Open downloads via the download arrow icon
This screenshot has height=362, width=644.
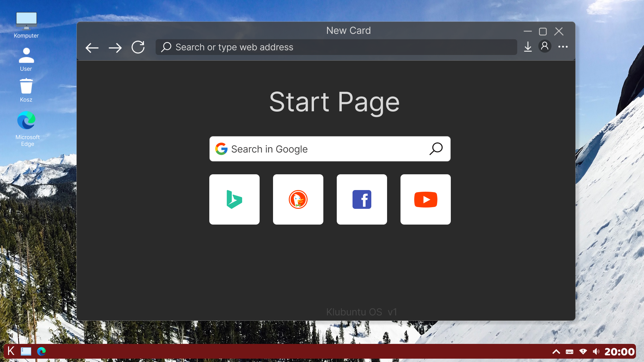[x=528, y=47]
